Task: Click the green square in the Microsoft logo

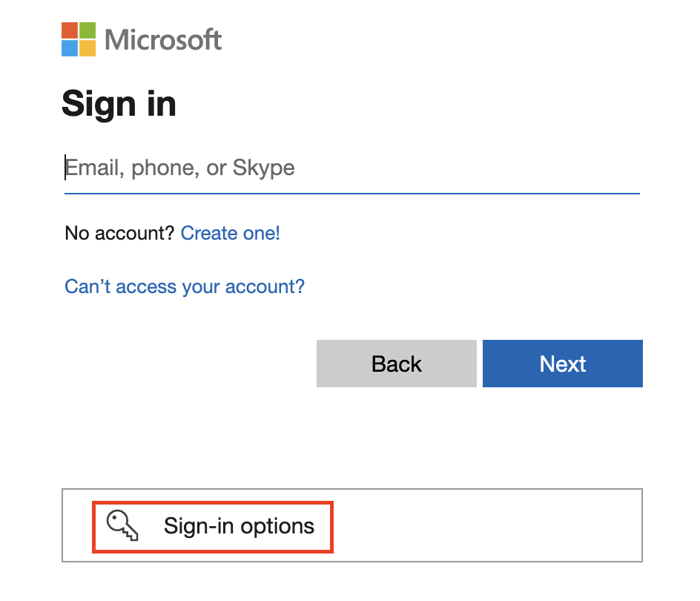Action: tap(86, 32)
